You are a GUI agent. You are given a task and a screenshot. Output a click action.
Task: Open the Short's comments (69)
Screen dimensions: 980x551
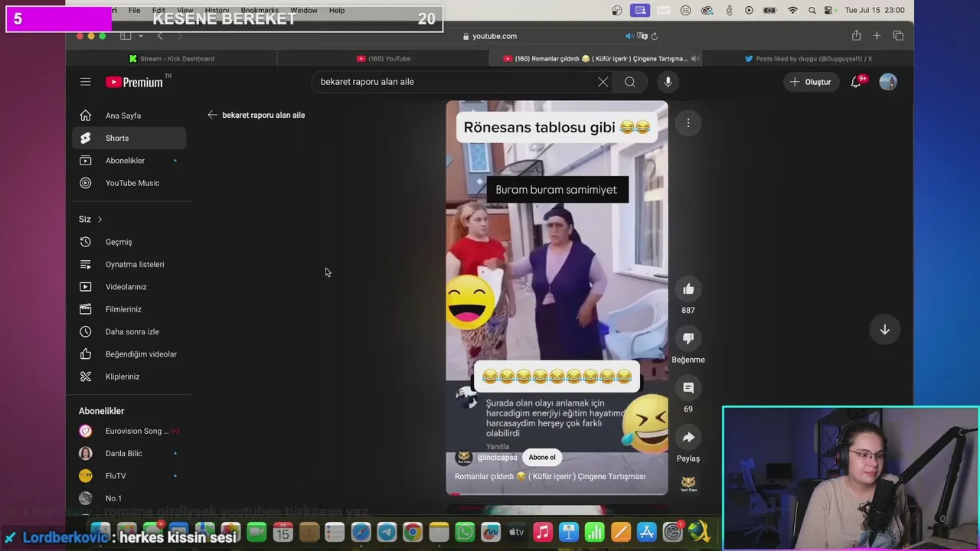(688, 388)
